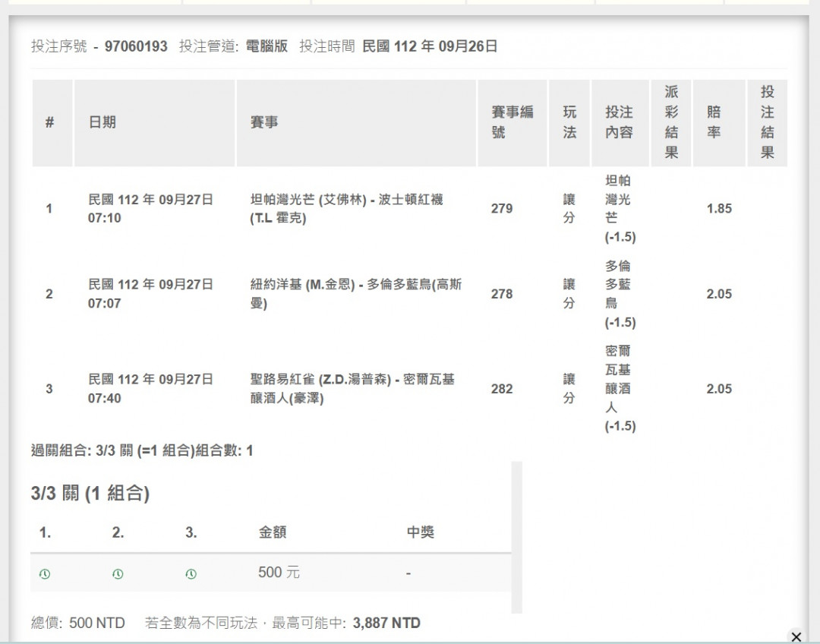Image resolution: width=820 pixels, height=644 pixels.
Task: Click the 讓分 play type in row 1
Action: coord(569,208)
